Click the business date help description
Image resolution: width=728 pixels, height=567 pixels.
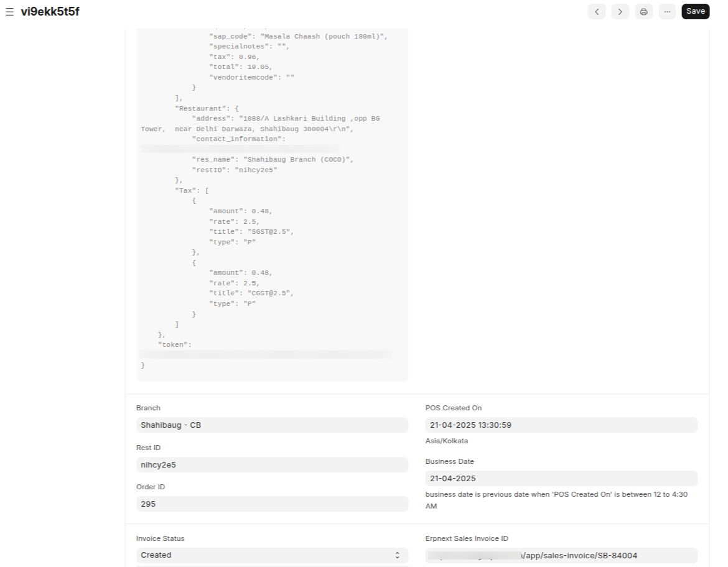[556, 500]
